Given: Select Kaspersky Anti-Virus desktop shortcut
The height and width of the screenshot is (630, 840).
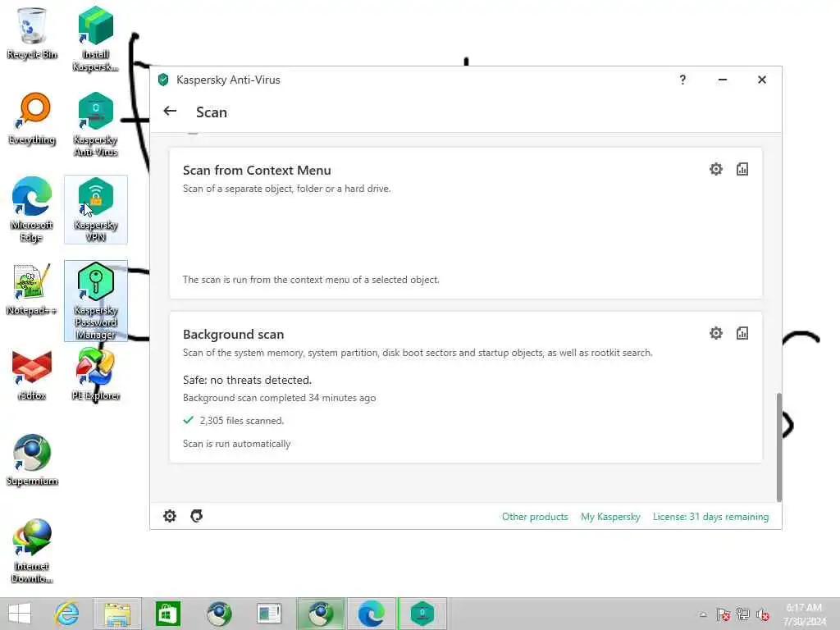Looking at the screenshot, I should coord(95,125).
